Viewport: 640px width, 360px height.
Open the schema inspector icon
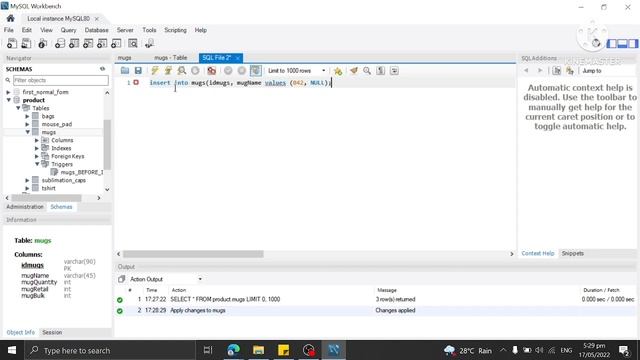pyautogui.click(x=42, y=43)
